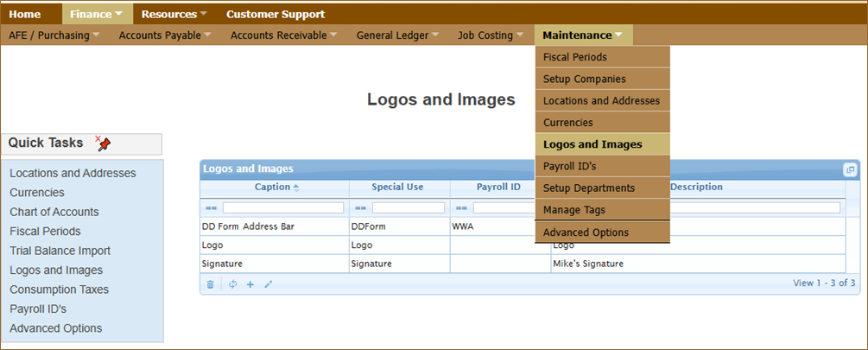Add a new record with plus icon
The width and height of the screenshot is (868, 350).
250,284
